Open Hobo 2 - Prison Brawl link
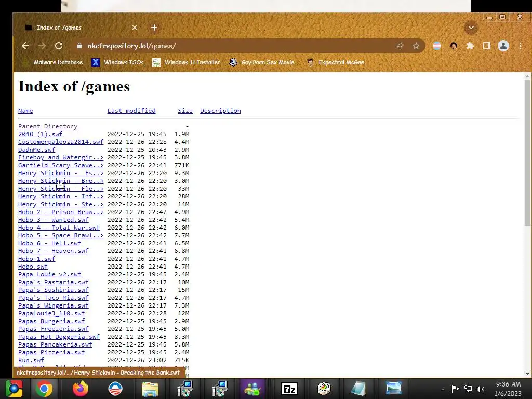This screenshot has width=532, height=399. pyautogui.click(x=61, y=212)
